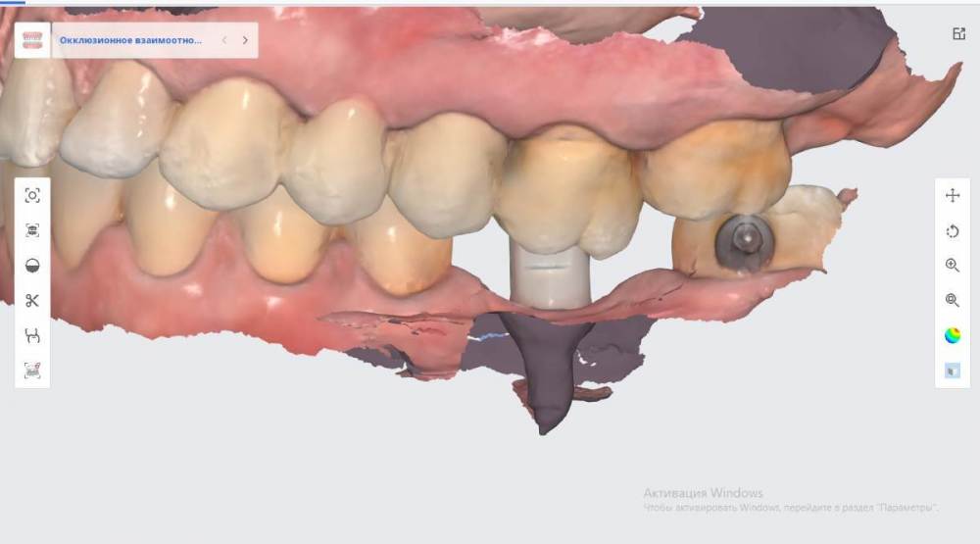Go to the next workflow step arrow

(x=245, y=40)
